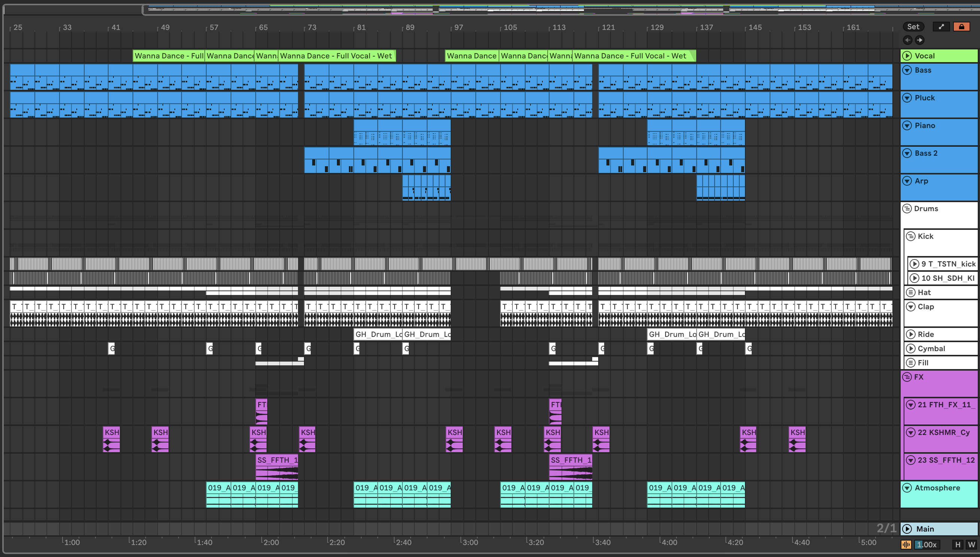Click the 2/1 grid size label

point(886,528)
